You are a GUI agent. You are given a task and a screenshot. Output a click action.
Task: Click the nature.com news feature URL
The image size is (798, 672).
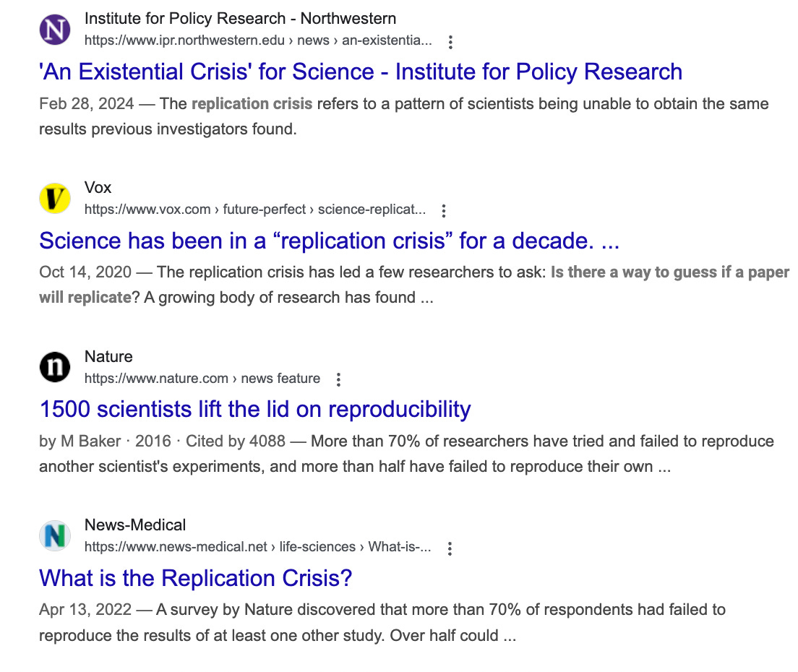202,379
